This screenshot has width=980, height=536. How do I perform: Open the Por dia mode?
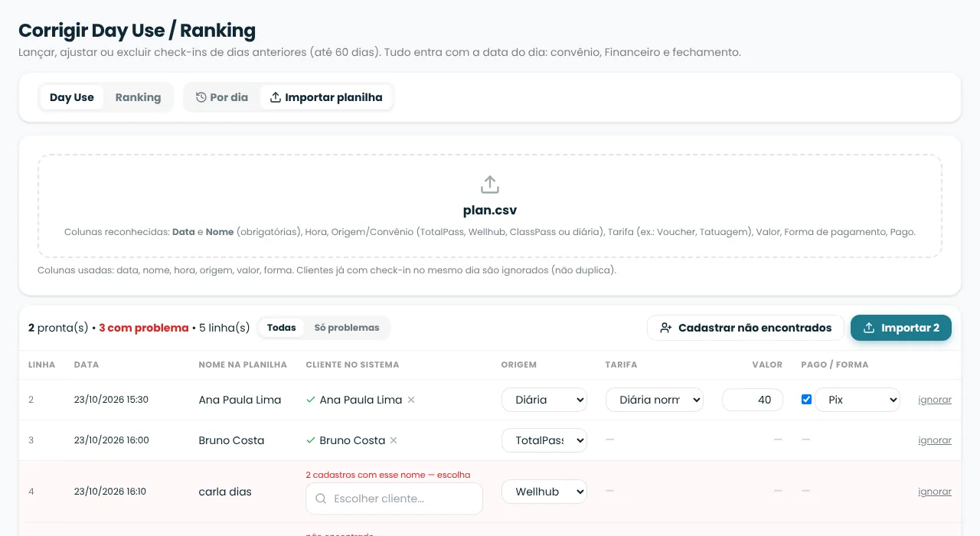point(222,97)
